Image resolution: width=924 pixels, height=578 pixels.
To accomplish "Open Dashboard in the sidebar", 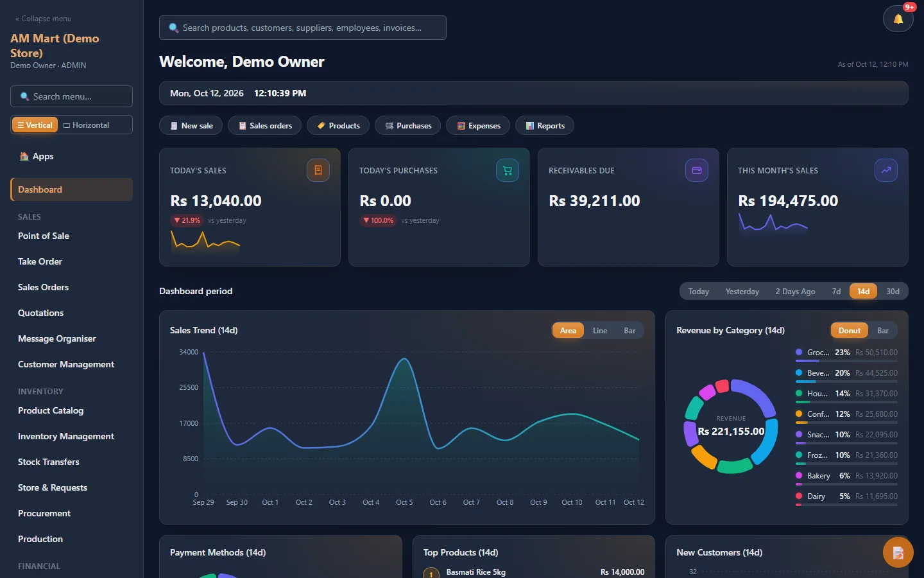I will tap(71, 189).
